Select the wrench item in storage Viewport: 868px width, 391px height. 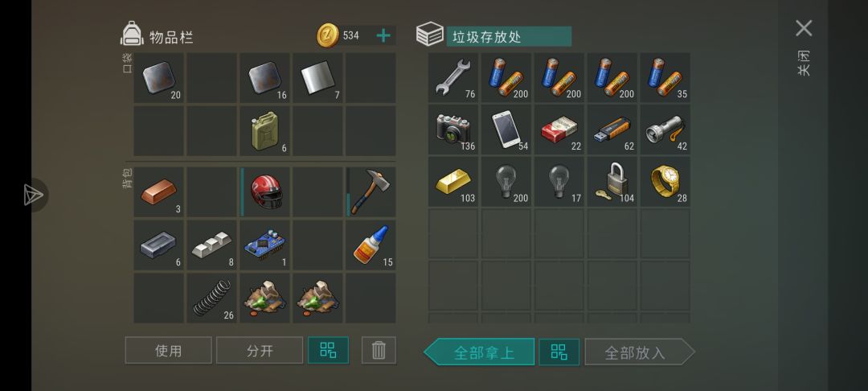(452, 77)
